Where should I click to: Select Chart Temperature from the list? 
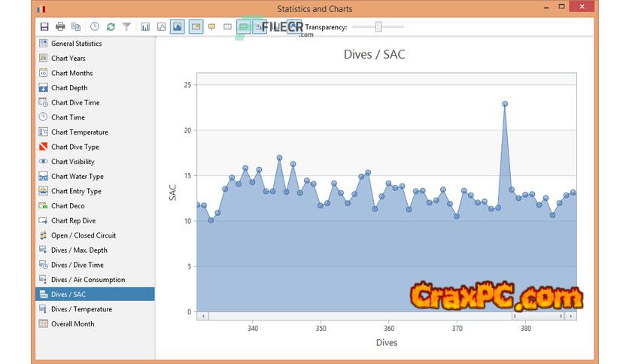pos(79,132)
